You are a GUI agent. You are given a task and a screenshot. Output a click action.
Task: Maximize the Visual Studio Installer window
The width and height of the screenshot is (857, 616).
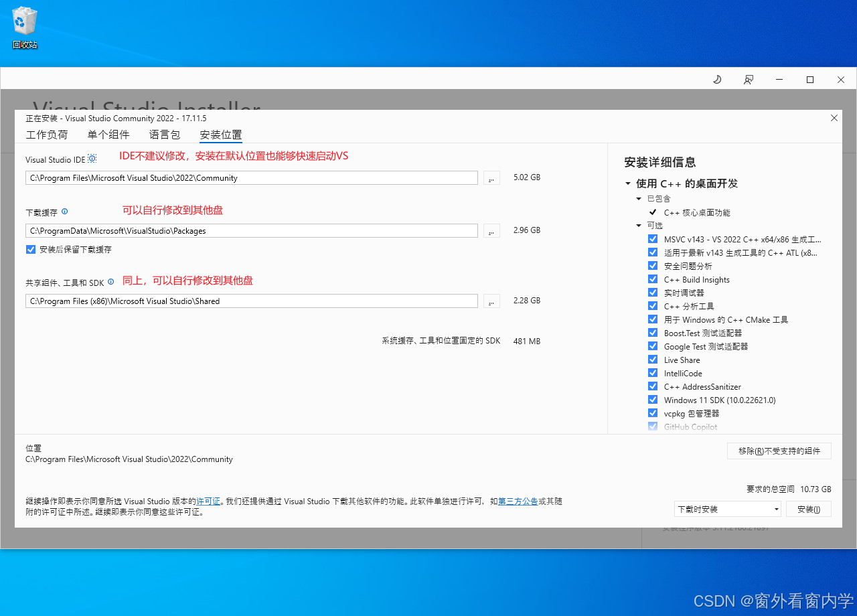coord(810,80)
